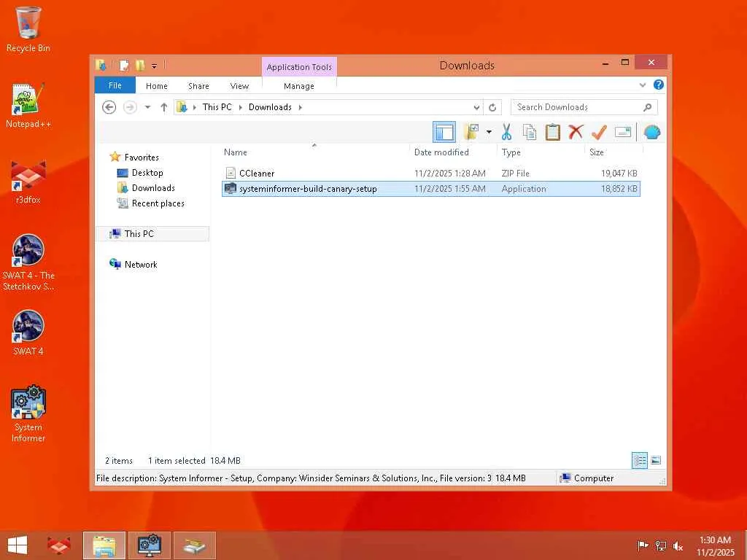
Task: Click the SWAT 4 desktop shortcut
Action: (28, 333)
